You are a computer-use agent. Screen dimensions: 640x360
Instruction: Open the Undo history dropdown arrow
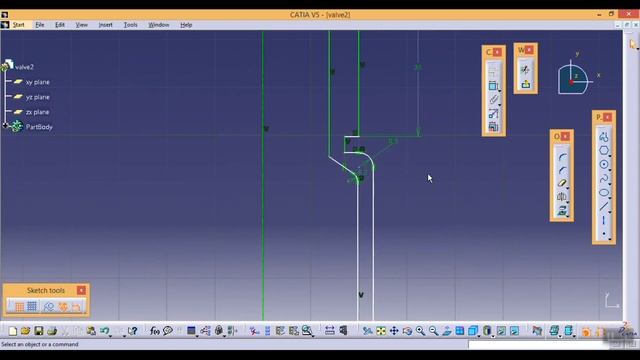[x=111, y=335]
